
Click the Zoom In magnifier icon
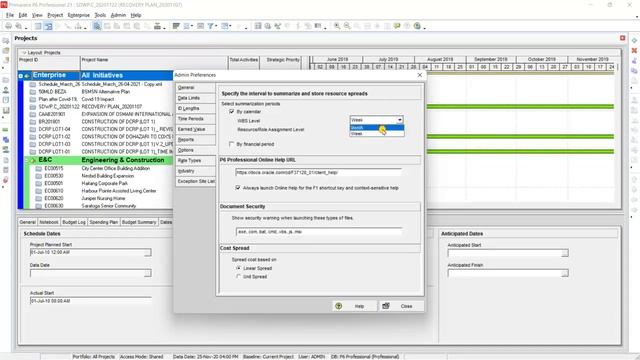point(337,26)
